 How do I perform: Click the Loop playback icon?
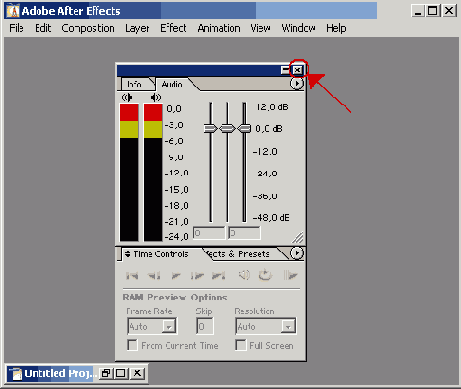265,275
